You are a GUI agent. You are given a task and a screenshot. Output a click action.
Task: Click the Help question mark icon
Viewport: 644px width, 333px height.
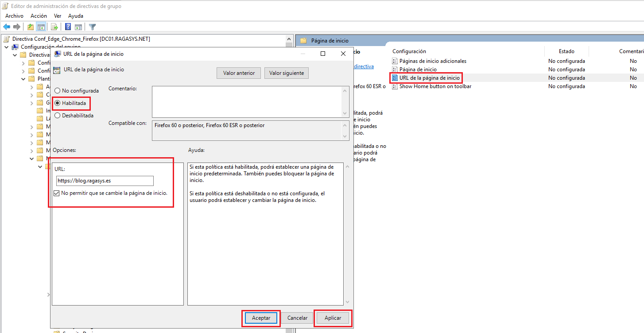pyautogui.click(x=67, y=27)
